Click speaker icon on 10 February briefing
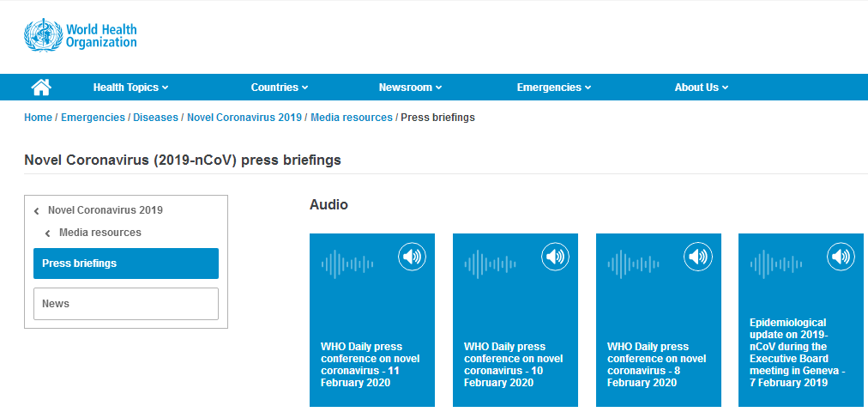The image size is (868, 412). click(555, 256)
